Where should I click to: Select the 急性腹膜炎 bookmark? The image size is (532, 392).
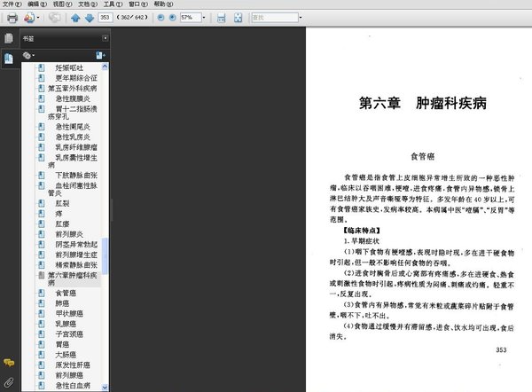coord(73,98)
